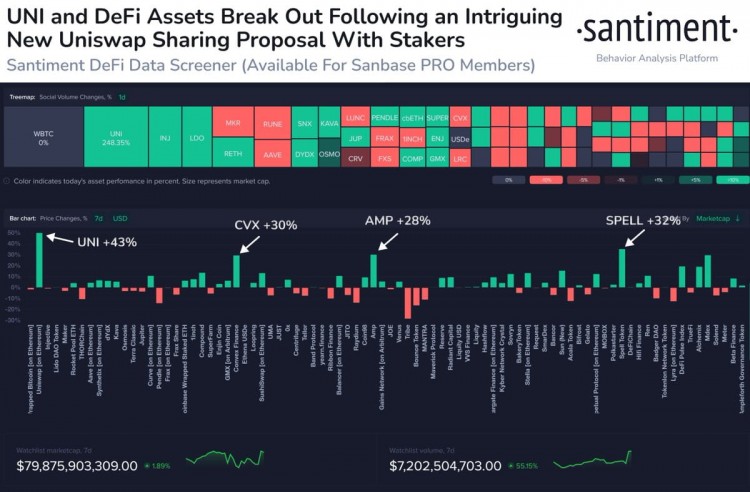Click the RUNE treemap tile
This screenshot has width=750, height=492.
pyautogui.click(x=273, y=122)
